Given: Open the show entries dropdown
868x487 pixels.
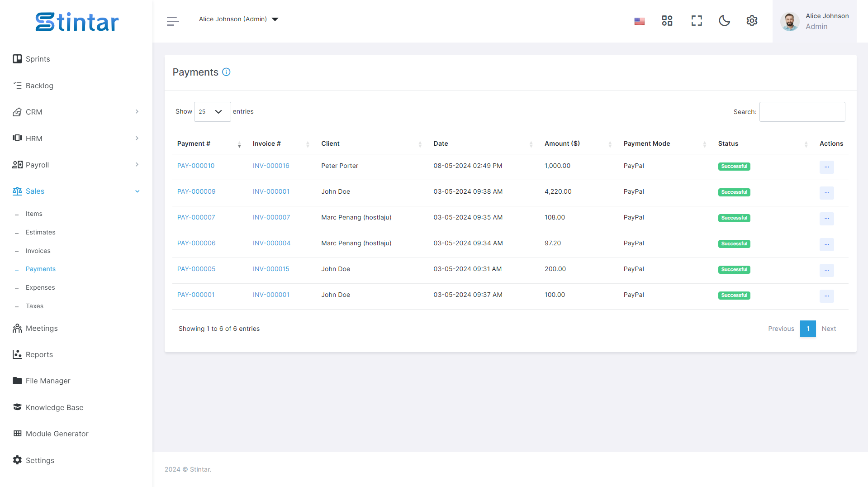Looking at the screenshot, I should click(x=212, y=112).
